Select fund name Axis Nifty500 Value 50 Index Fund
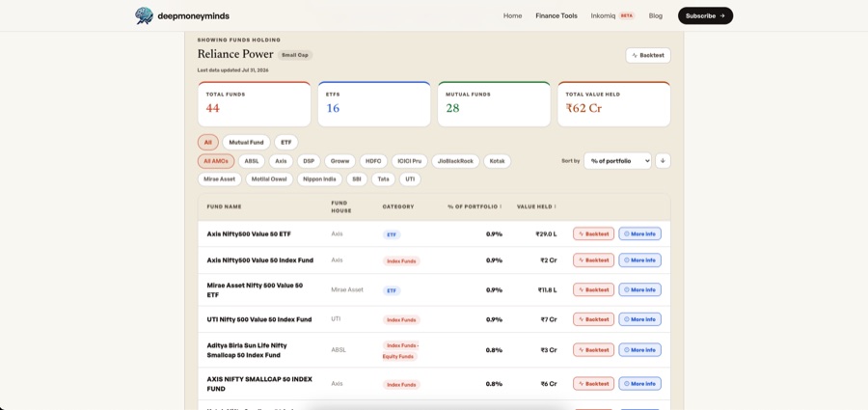 260,260
